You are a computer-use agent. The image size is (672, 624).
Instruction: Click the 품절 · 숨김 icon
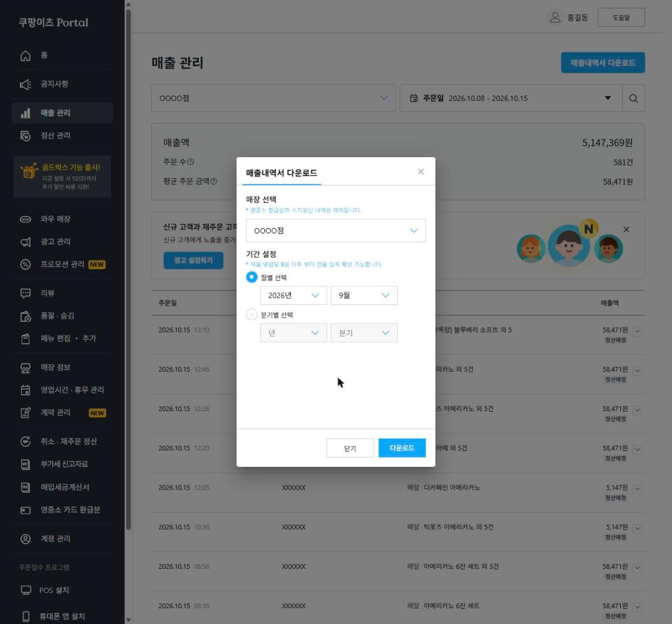pyautogui.click(x=26, y=316)
